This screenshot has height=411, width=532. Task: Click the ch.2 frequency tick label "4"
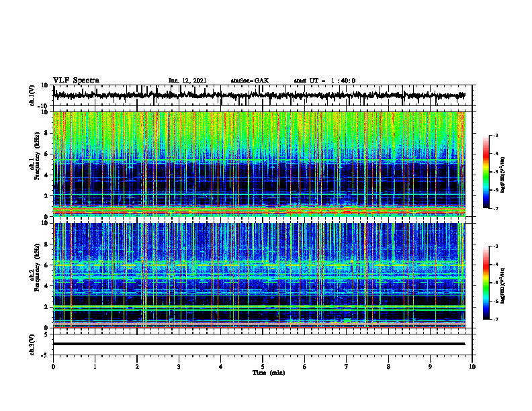coord(46,286)
